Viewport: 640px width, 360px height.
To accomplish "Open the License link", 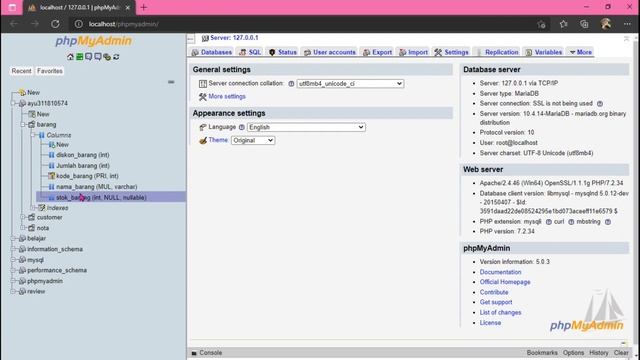I will coord(490,322).
